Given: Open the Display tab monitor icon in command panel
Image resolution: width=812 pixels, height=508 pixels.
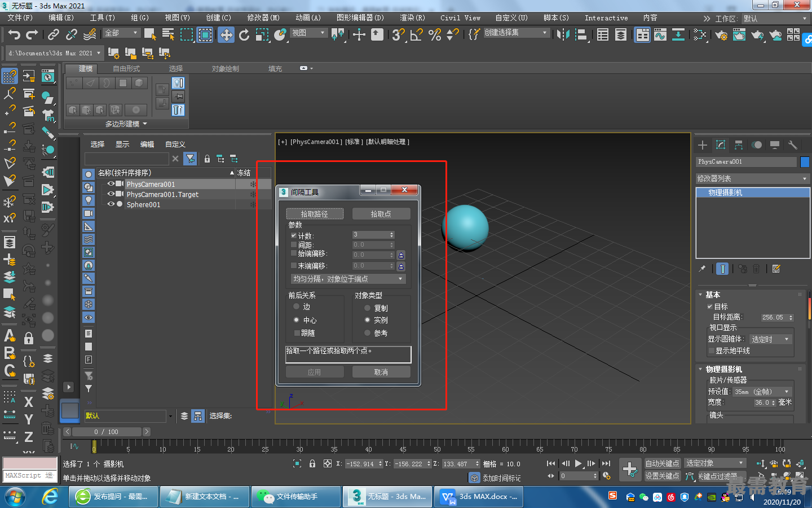Looking at the screenshot, I should click(x=775, y=145).
